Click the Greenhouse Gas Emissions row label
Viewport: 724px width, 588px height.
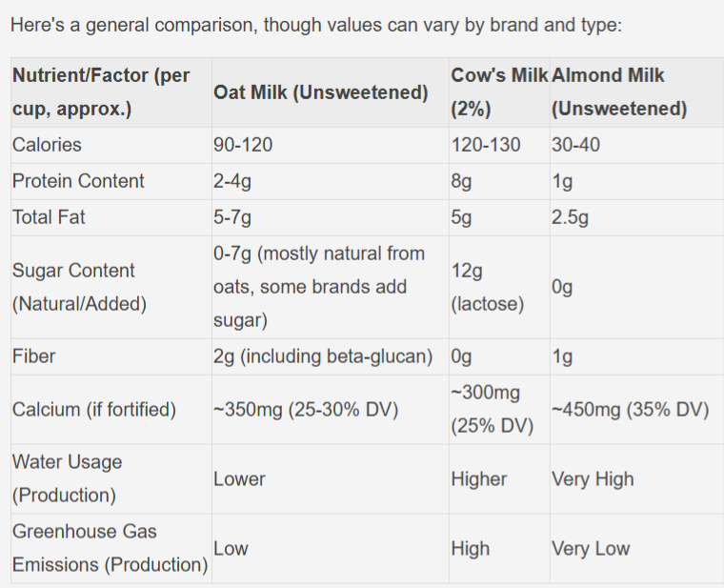tap(111, 548)
